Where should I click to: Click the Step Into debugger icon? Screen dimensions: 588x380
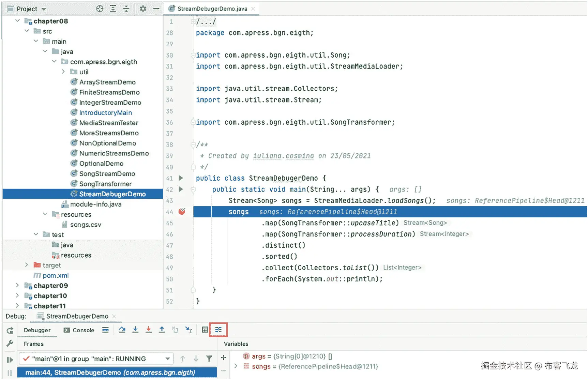135,330
